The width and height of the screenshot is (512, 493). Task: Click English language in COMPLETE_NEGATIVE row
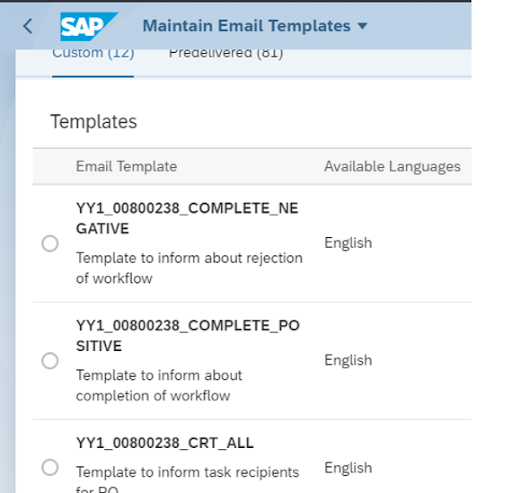pyautogui.click(x=348, y=243)
